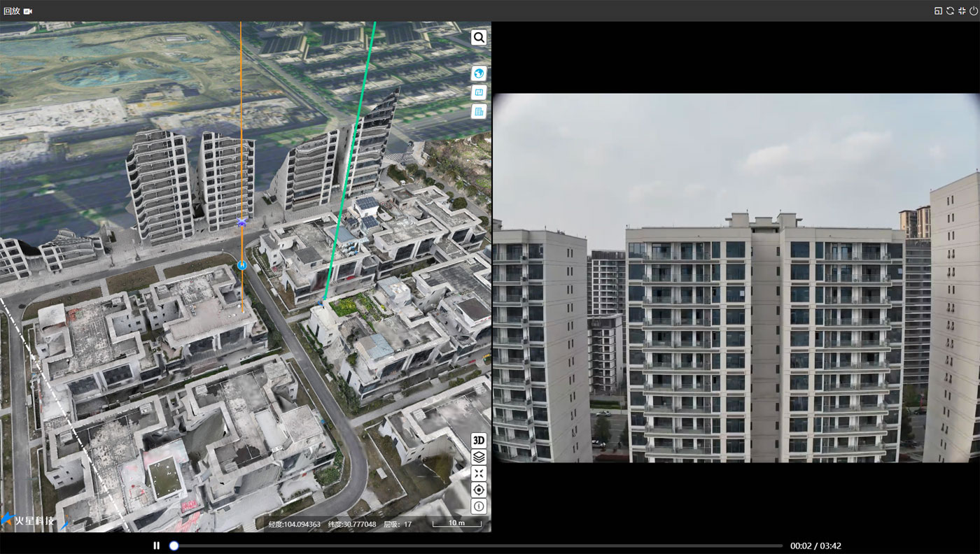The width and height of the screenshot is (980, 554).
Task: Refresh the replay with sync icon
Action: 950,10
